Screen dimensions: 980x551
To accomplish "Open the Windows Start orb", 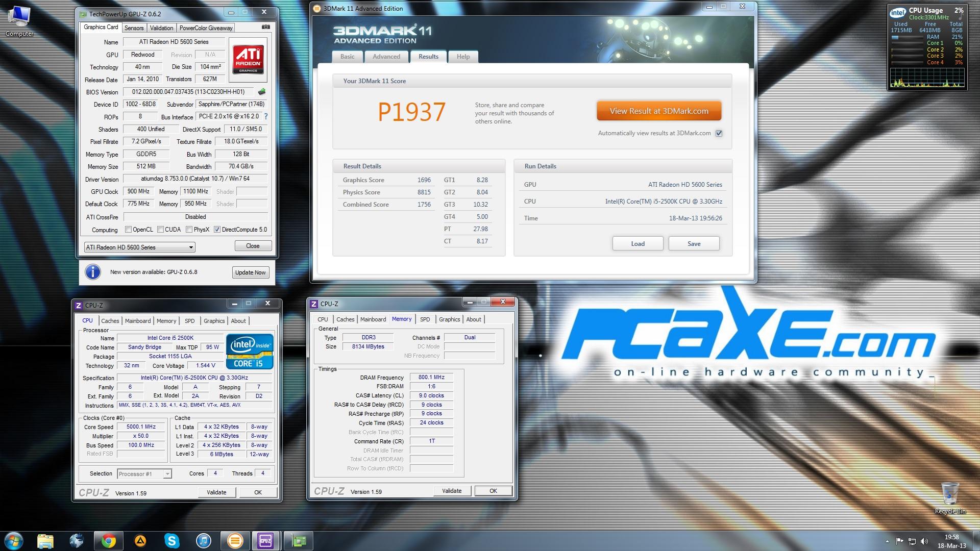I will tap(13, 540).
